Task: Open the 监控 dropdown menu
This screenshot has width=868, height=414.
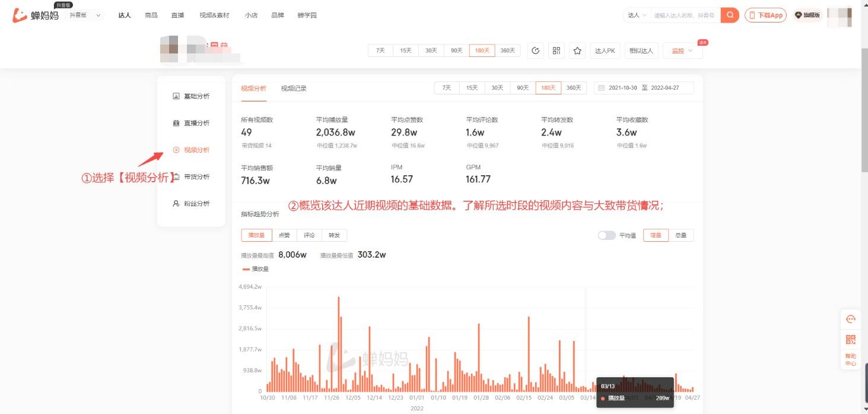Action: pyautogui.click(x=681, y=50)
